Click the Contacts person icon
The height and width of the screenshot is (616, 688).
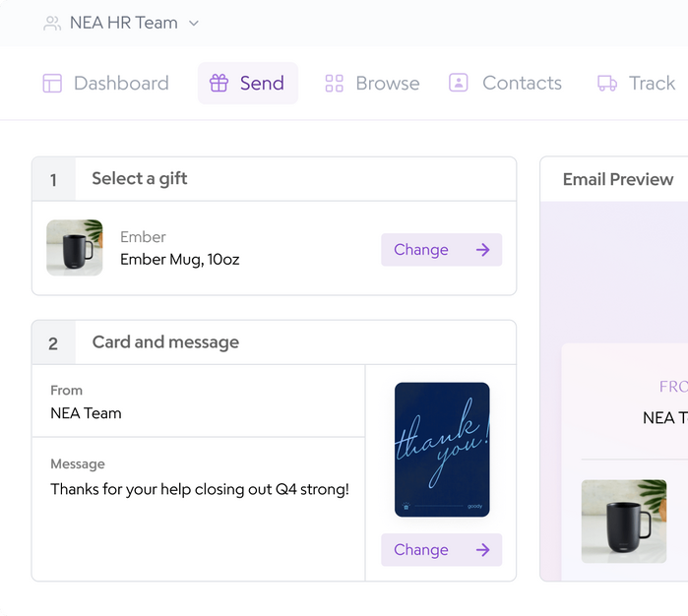458,83
